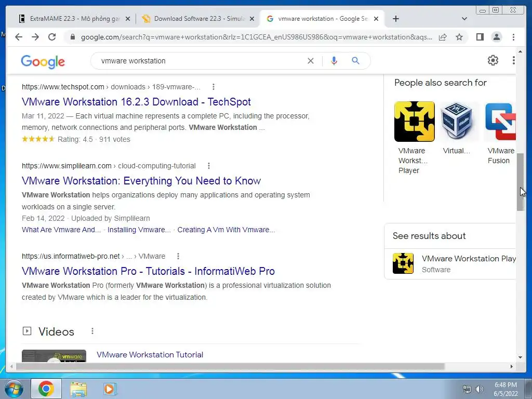Open Creating A Vm With Vmware... link
This screenshot has width=532, height=399.
226,230
